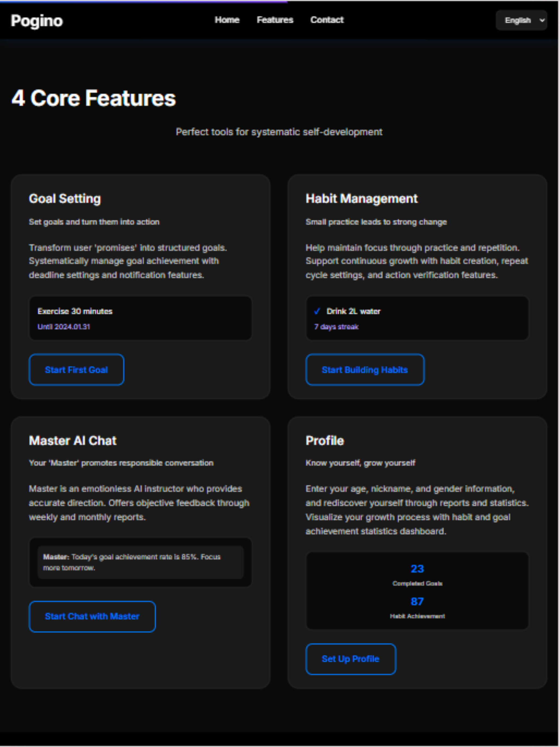Click Start Building Habits button

click(x=365, y=370)
